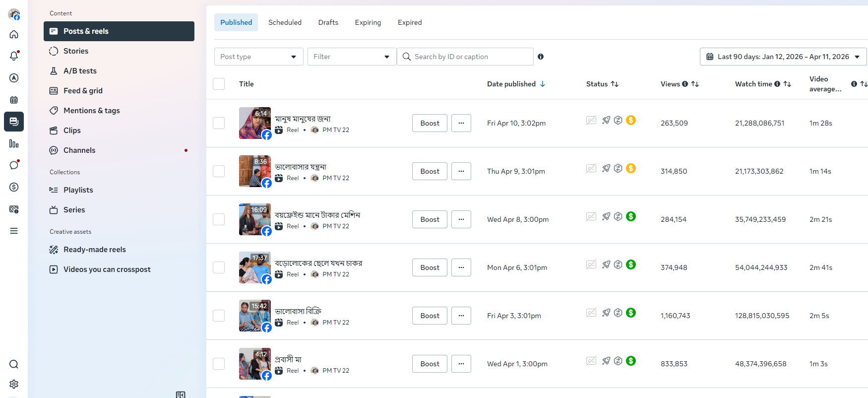Image resolution: width=868 pixels, height=398 pixels.
Task: Select checkbox for the Mon Apr 6 reel
Action: [219, 267]
